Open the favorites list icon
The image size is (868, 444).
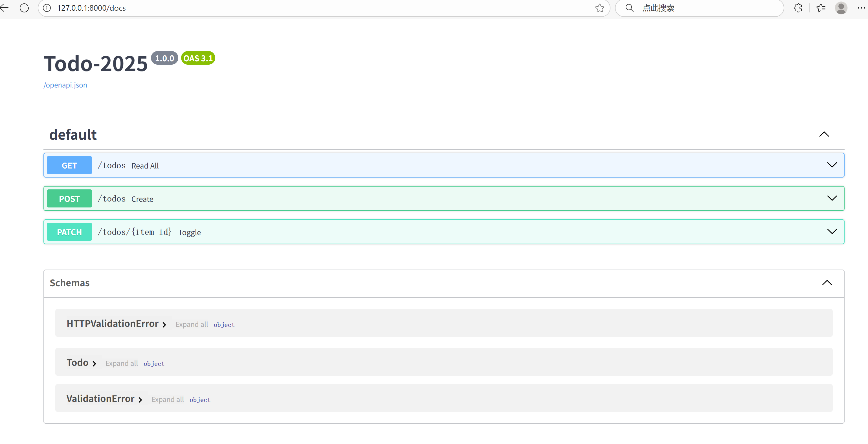(x=821, y=8)
